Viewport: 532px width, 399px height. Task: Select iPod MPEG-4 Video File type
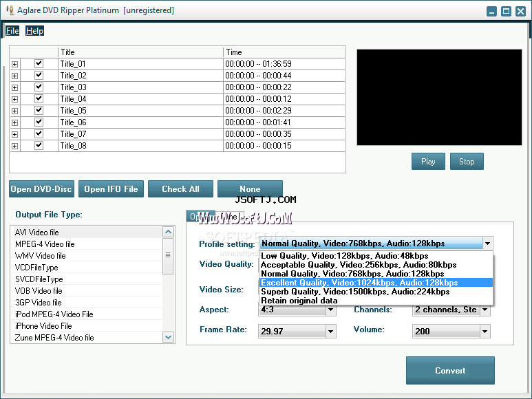[x=87, y=314]
